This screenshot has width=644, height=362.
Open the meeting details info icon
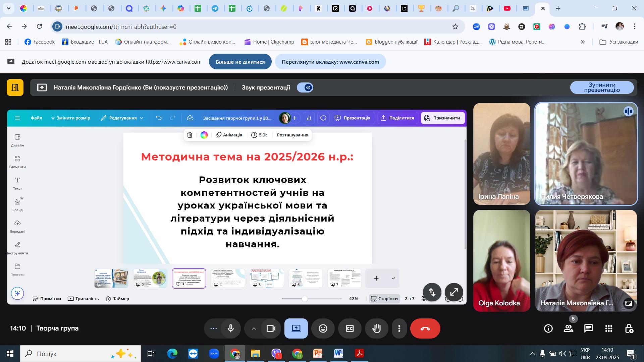coord(548,328)
